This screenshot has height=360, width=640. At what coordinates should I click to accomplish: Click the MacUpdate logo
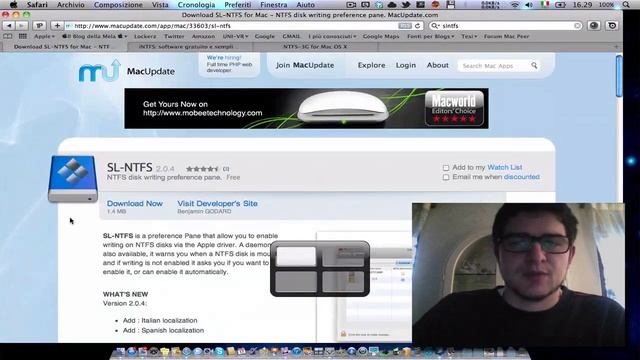coord(127,71)
